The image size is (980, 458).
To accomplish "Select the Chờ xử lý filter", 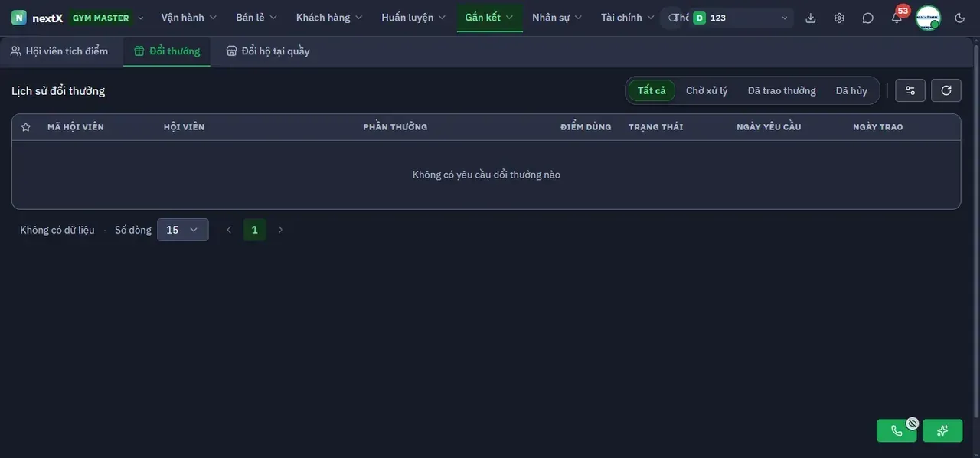I will pyautogui.click(x=707, y=90).
